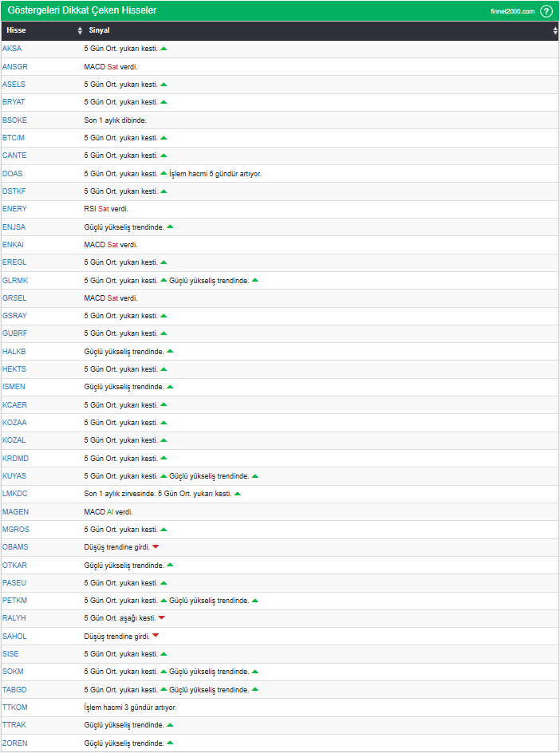Select the TTKOM ticker link
Screen dimensions: 560x753
click(14, 708)
